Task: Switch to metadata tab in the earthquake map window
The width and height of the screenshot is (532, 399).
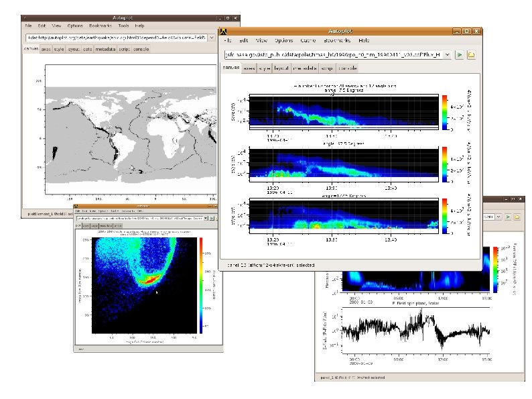Action: click(105, 49)
